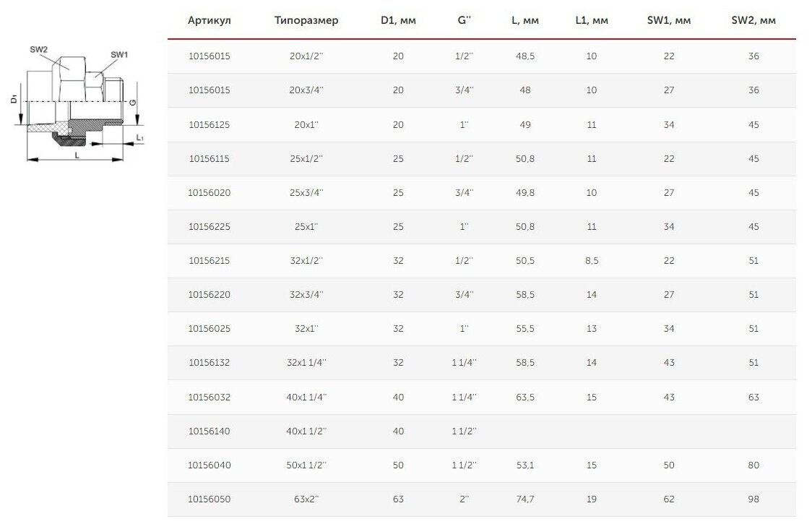Click article number 10156125
The image size is (812, 524).
210,124
